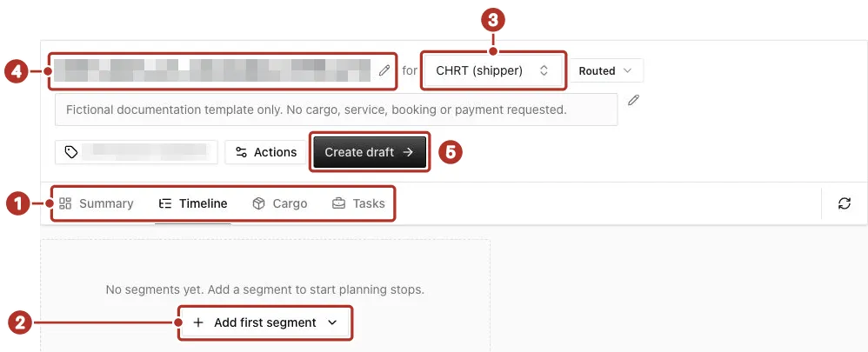Switch to the Summary tab
Image resolution: width=868 pixels, height=352 pixels.
97,203
